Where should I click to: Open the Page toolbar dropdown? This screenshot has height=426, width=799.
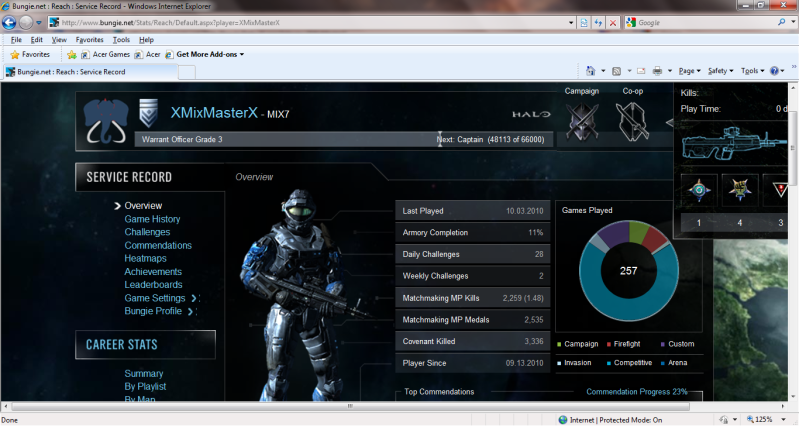tap(689, 71)
